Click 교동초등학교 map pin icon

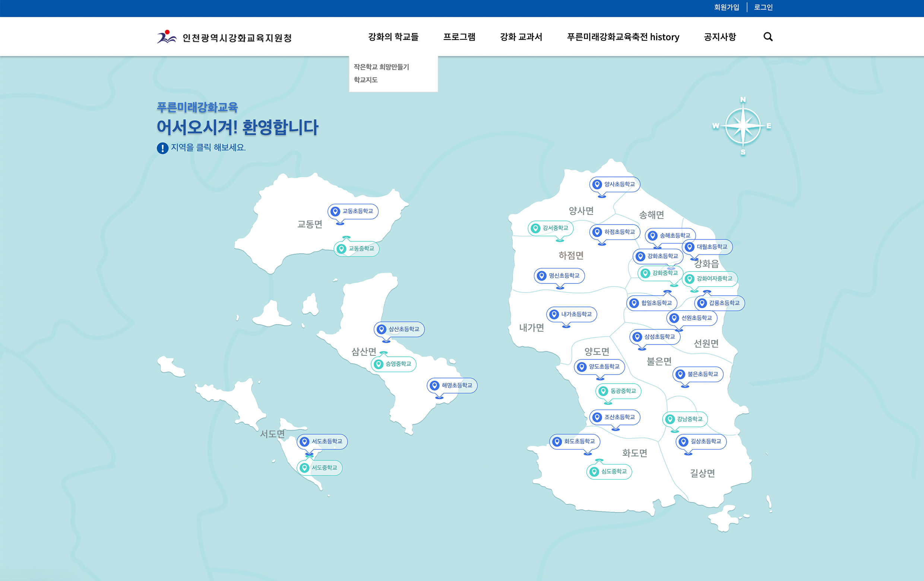click(x=335, y=211)
